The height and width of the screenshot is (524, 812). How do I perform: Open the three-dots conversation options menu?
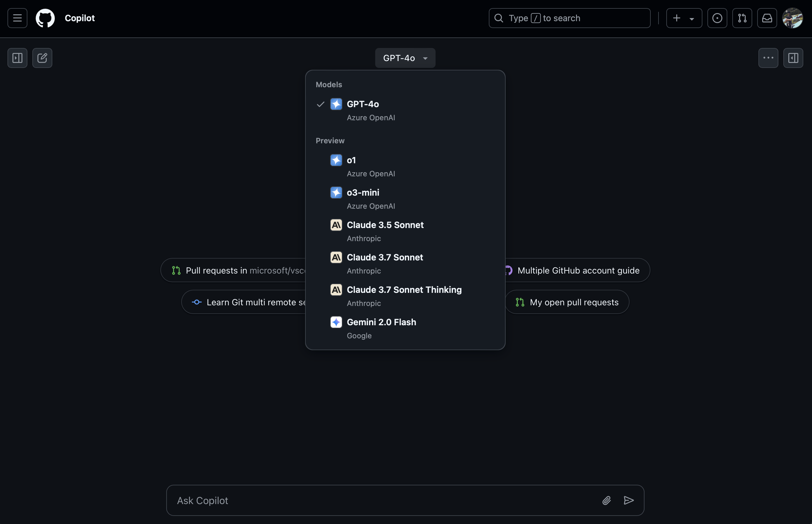(768, 58)
